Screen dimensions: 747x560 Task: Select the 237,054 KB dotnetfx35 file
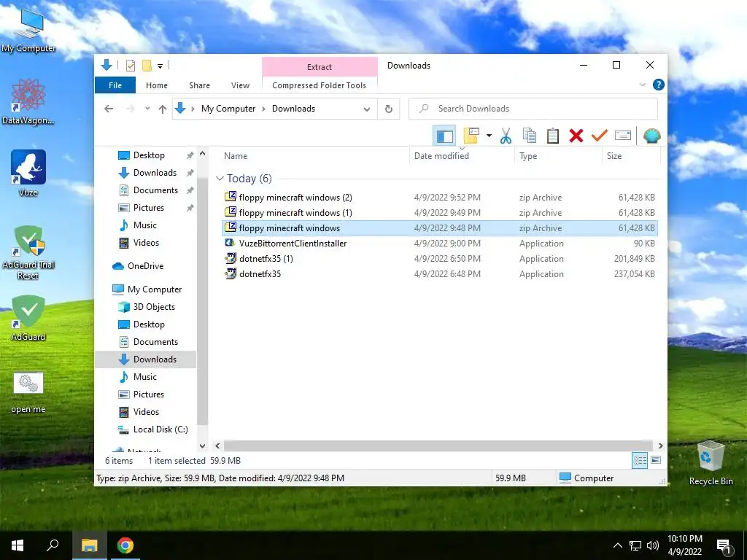[x=440, y=274]
